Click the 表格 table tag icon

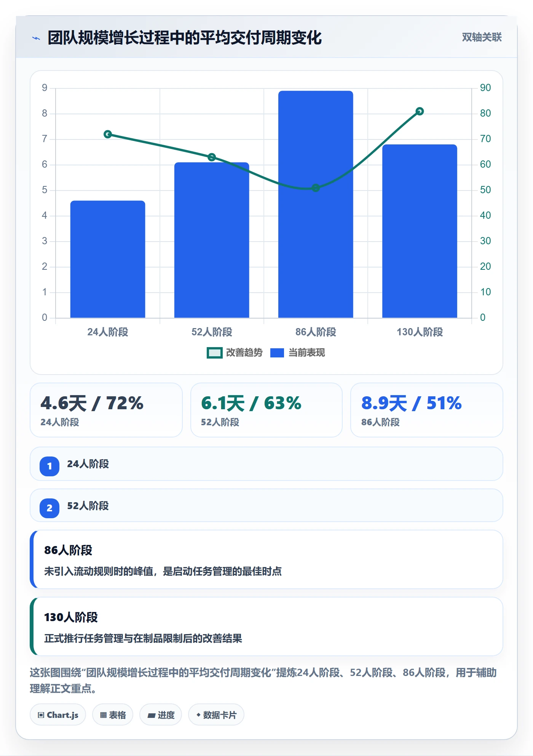(103, 715)
